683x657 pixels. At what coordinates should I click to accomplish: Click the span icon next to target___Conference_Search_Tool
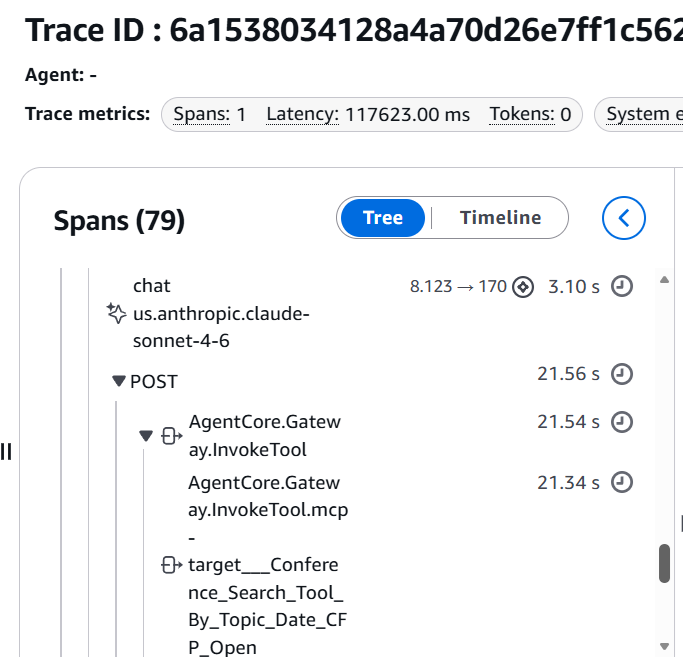[x=172, y=565]
